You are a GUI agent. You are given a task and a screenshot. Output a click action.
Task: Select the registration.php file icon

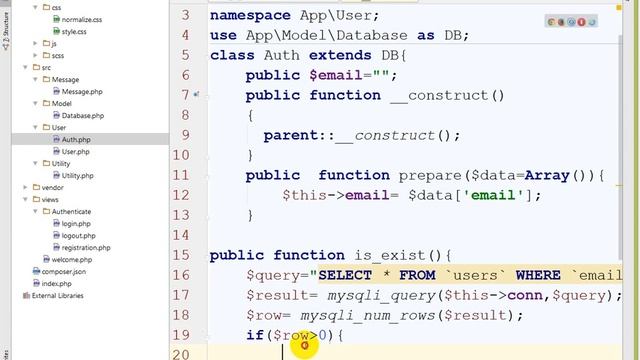tap(56, 247)
